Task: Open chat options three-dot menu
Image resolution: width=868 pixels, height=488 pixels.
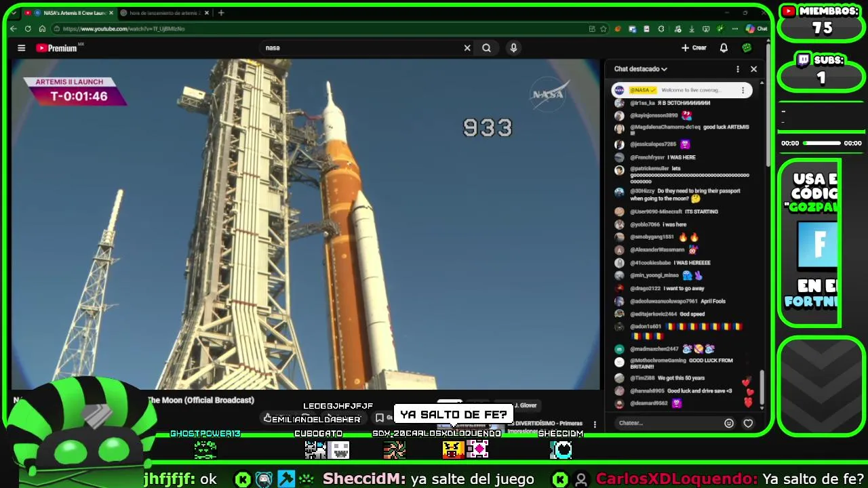Action: (x=738, y=69)
